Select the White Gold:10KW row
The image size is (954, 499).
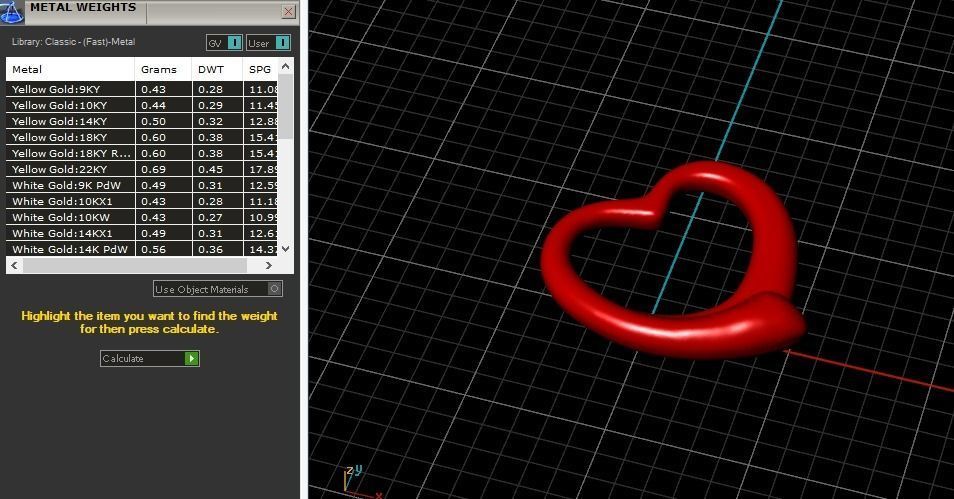tap(142, 217)
